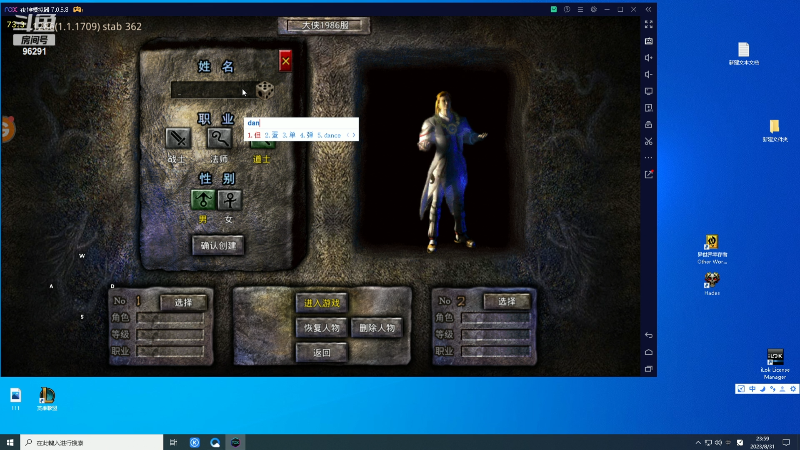Pick IME candidate 1 但
800x450 pixels.
(254, 135)
